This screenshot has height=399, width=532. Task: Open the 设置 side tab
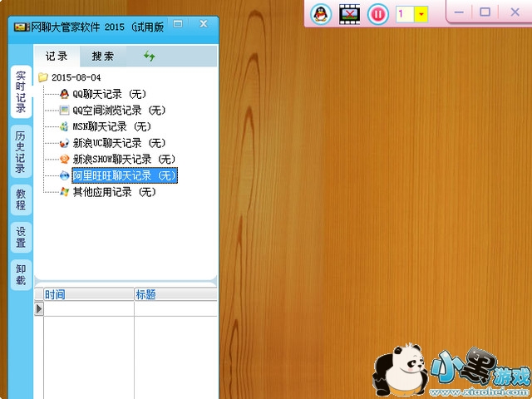pyautogui.click(x=21, y=237)
